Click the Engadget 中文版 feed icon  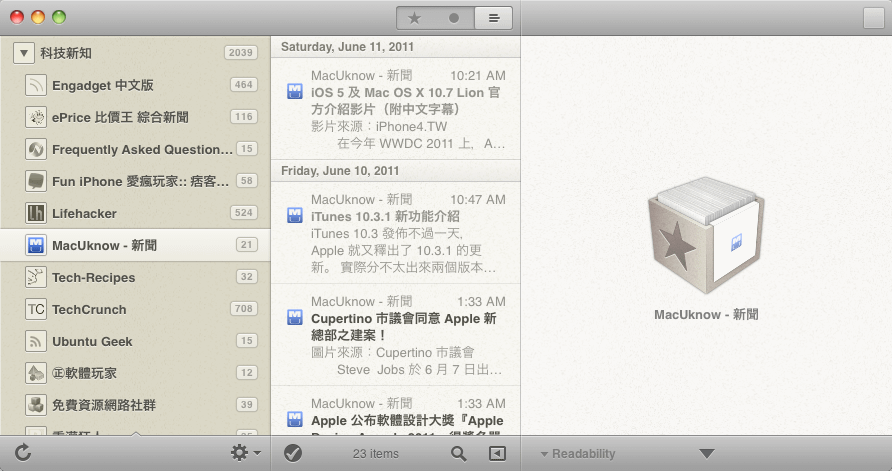pyautogui.click(x=36, y=85)
